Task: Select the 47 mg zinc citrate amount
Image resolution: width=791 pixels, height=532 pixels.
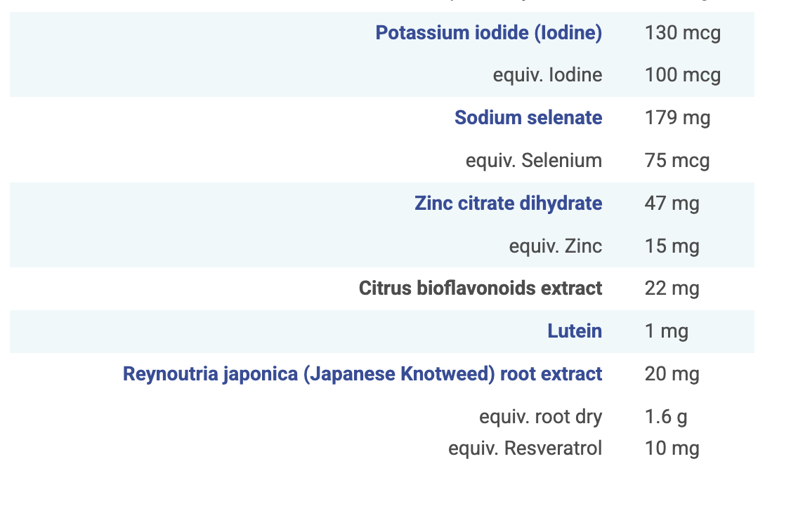Action: [672, 203]
